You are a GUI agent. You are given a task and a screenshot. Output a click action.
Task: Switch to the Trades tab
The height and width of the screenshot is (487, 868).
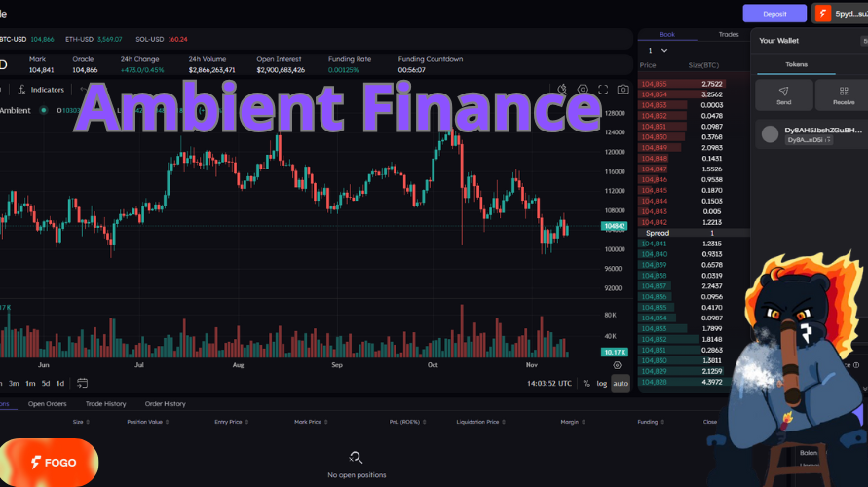729,34
